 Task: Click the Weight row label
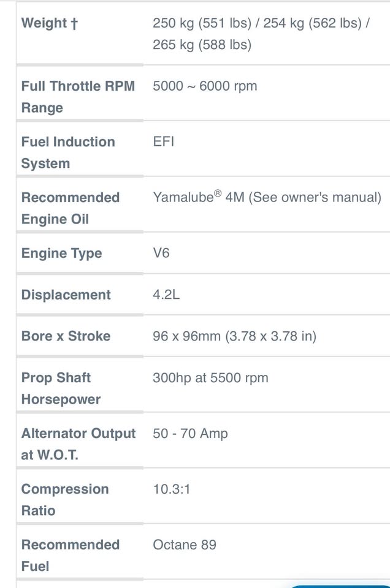[x=50, y=23]
